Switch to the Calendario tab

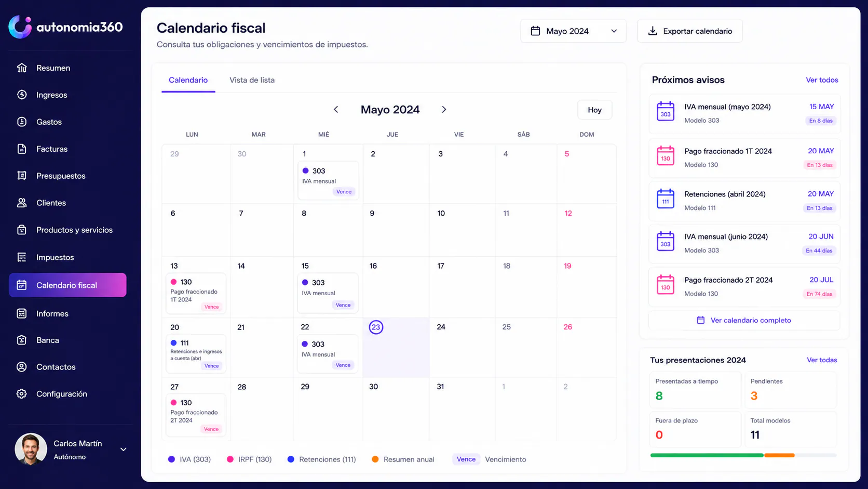click(188, 80)
